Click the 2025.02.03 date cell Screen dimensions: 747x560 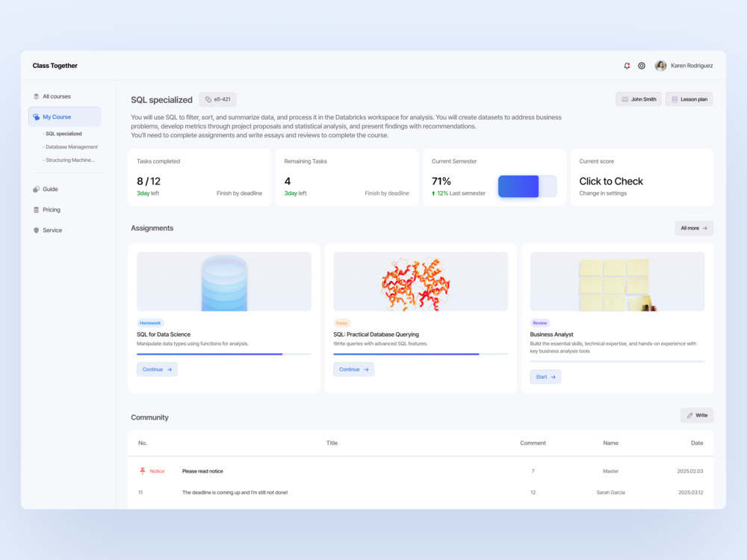click(690, 471)
